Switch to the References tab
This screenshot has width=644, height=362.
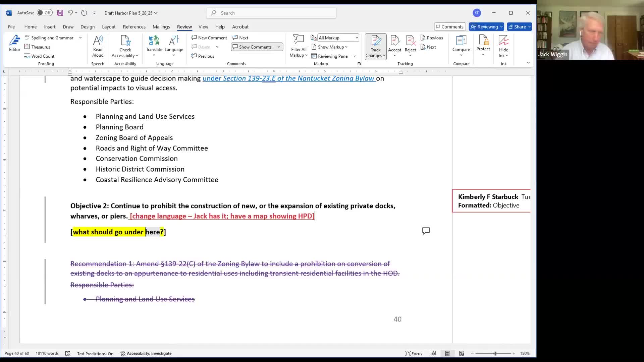pyautogui.click(x=134, y=27)
